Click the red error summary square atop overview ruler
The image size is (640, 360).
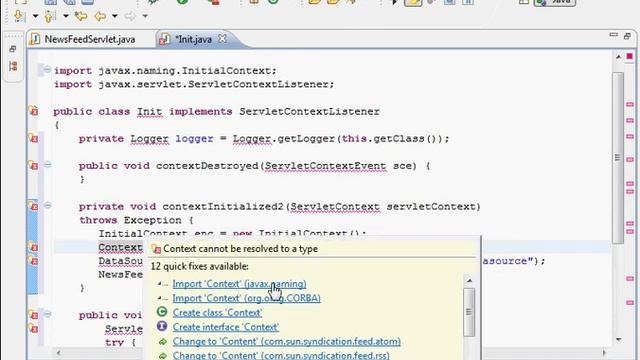[629, 57]
